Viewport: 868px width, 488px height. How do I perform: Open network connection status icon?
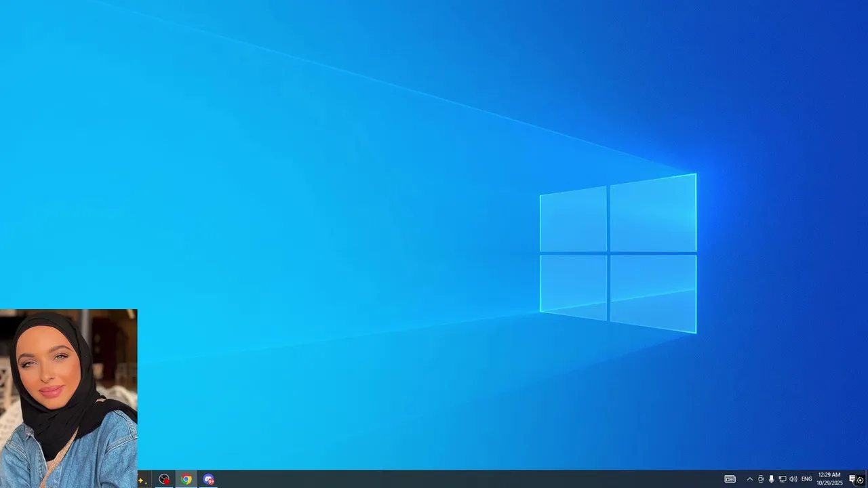pos(782,479)
